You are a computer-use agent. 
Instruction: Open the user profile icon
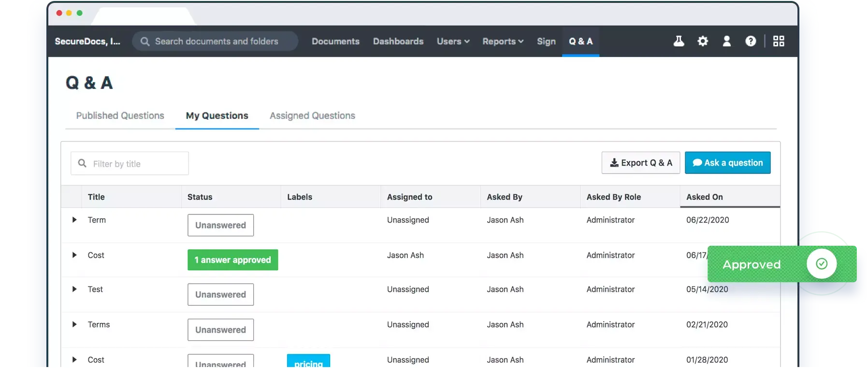pyautogui.click(x=726, y=42)
